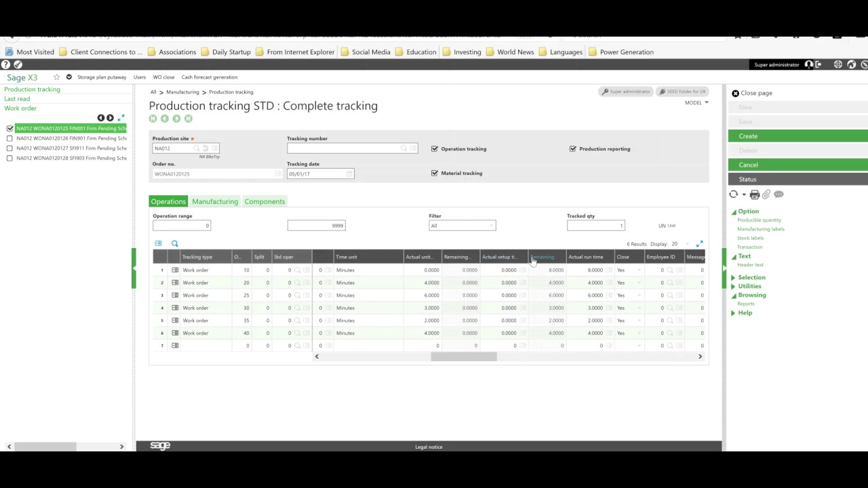Click the print icon in right panel
This screenshot has height=488, width=868.
point(754,195)
